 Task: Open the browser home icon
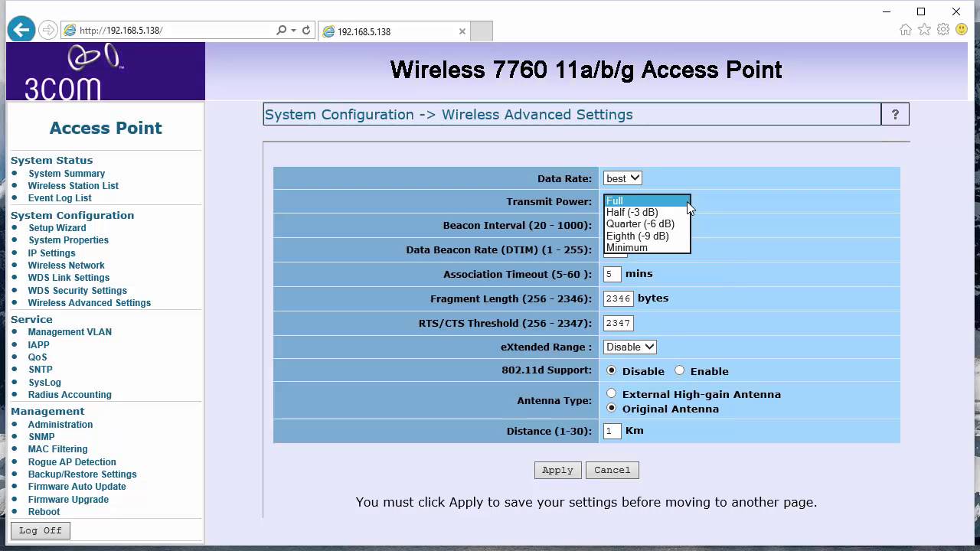pyautogui.click(x=906, y=30)
